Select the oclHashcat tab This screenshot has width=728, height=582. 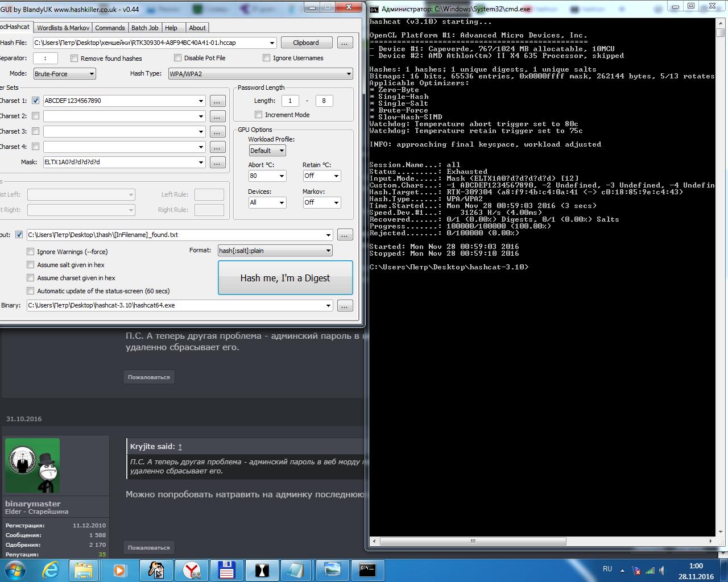[15, 27]
